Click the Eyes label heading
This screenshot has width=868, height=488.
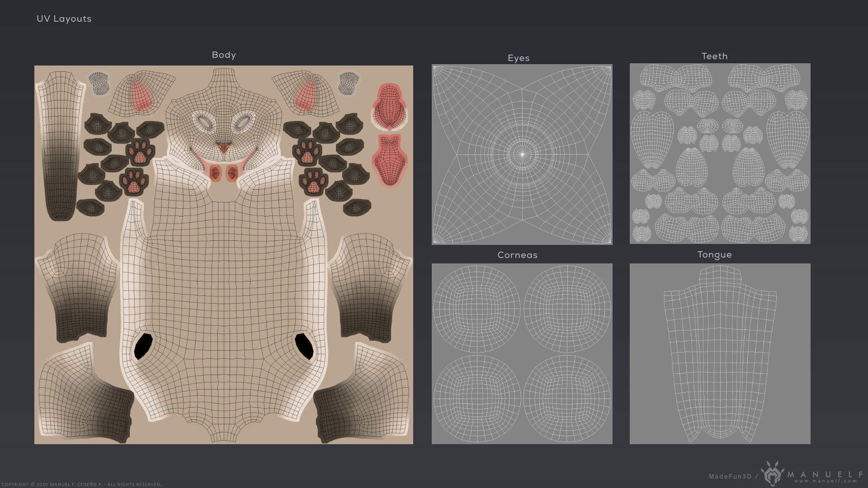point(518,58)
